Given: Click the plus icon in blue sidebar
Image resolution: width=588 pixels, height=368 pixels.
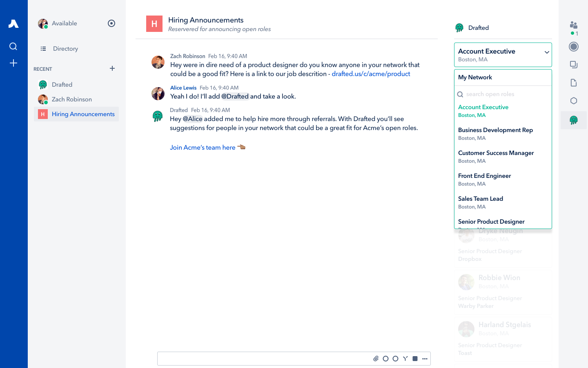Looking at the screenshot, I should pyautogui.click(x=13, y=63).
